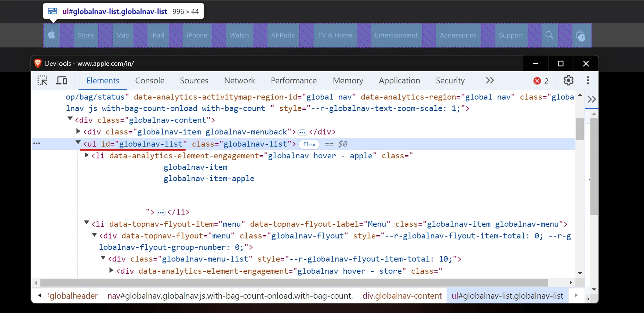
Task: Click the DOM tree vertical scrollbar thumb
Action: click(x=580, y=129)
